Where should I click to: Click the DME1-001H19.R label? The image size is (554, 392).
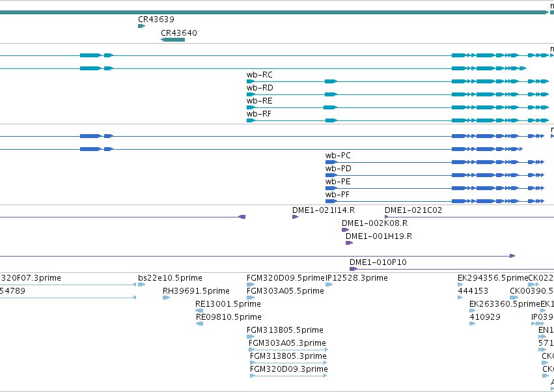click(x=379, y=236)
